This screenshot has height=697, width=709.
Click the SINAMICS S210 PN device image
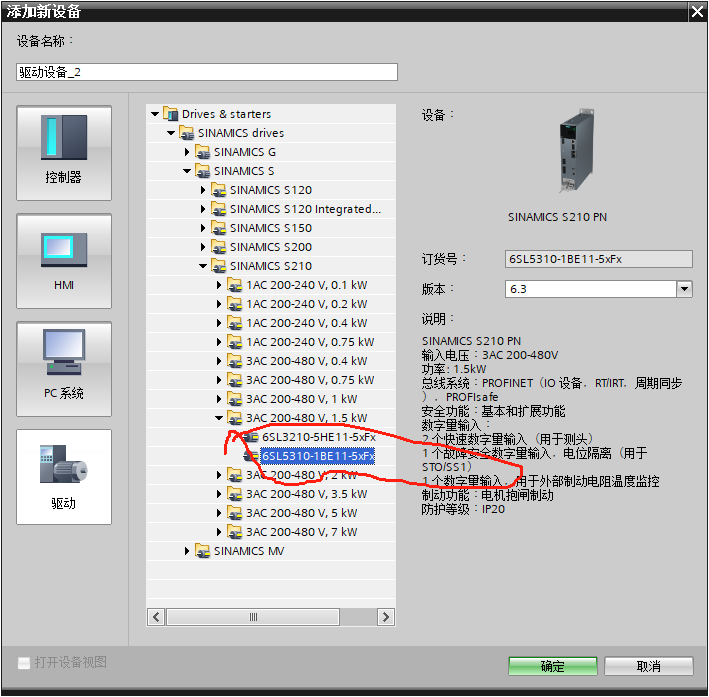(577, 151)
